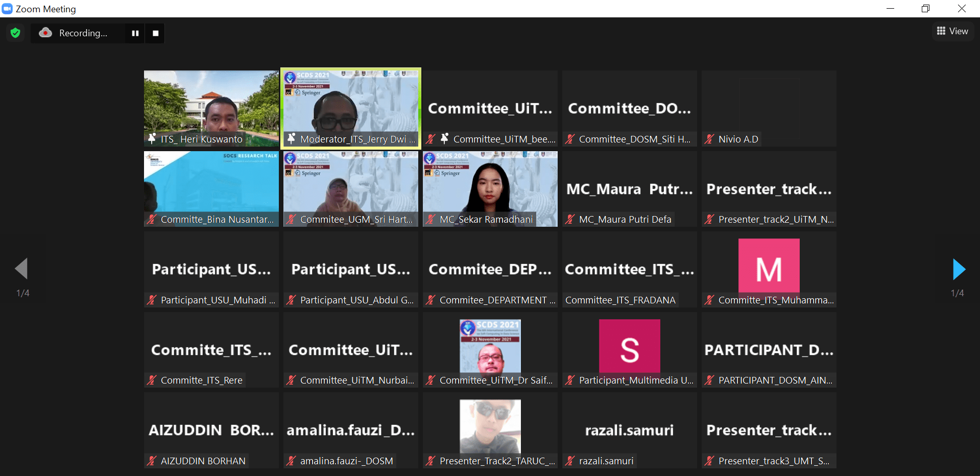This screenshot has width=980, height=476.
Task: Stop the meeting recording
Action: point(155,33)
